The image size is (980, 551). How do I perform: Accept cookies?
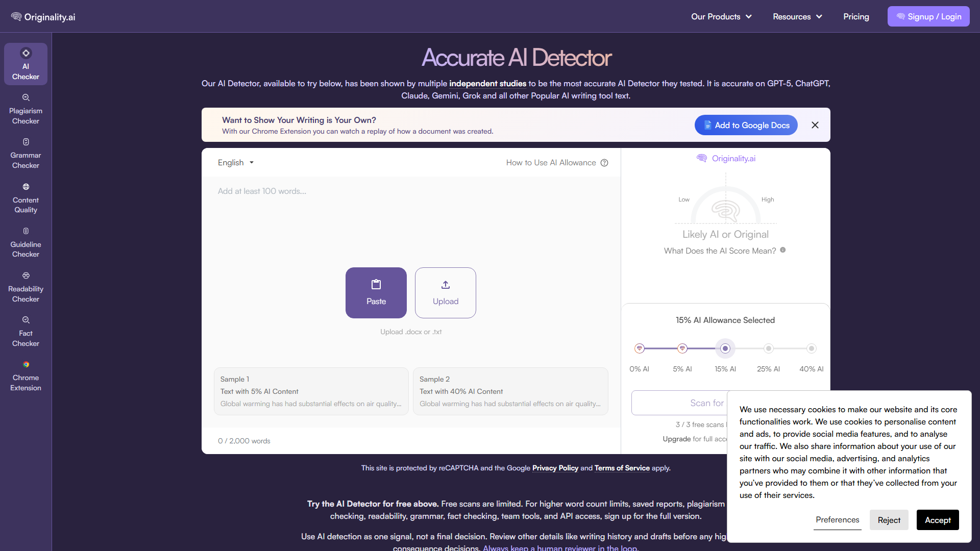coord(938,520)
